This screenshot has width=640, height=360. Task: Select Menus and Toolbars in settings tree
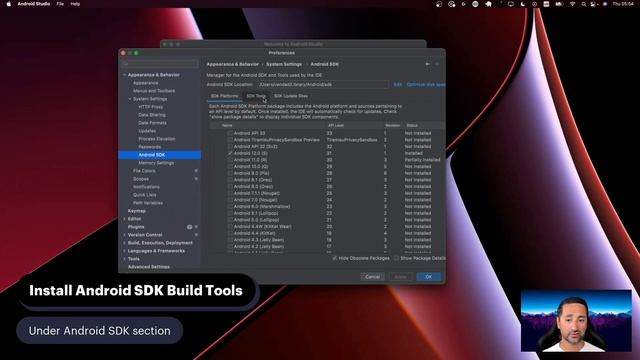click(154, 91)
